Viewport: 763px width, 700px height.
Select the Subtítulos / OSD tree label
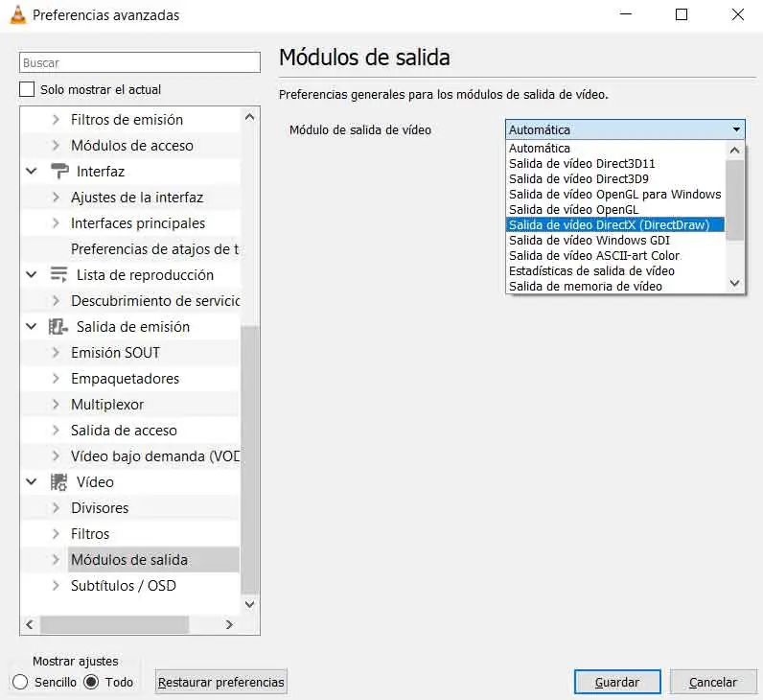(124, 586)
